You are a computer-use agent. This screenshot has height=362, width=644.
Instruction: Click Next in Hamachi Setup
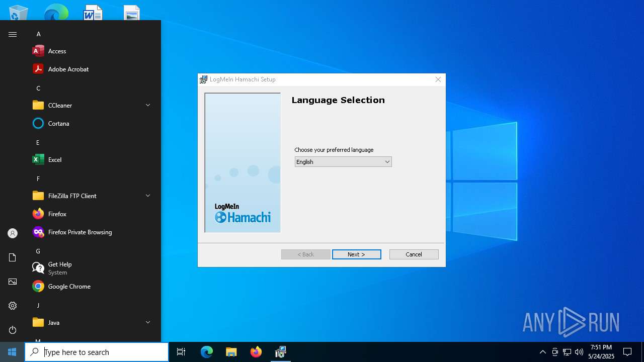coord(356,254)
